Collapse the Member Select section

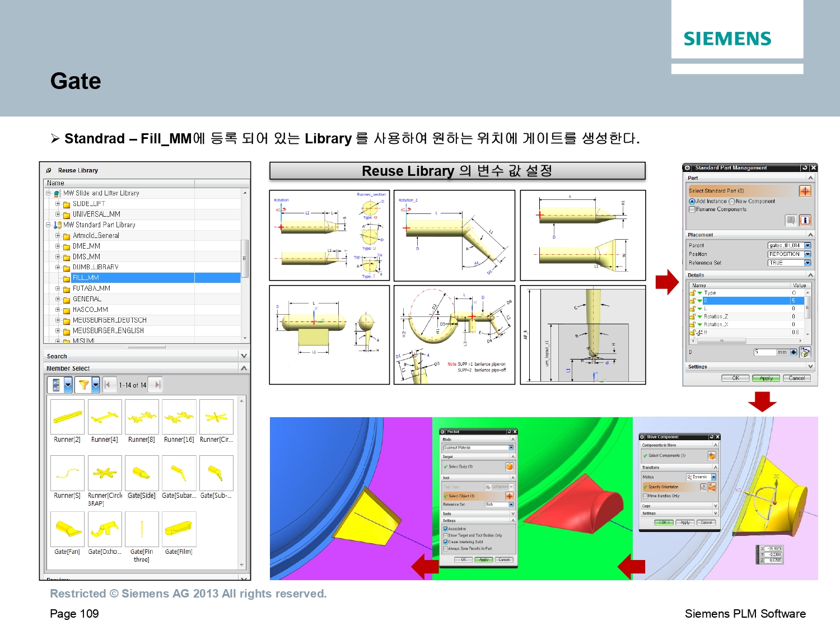tap(244, 368)
